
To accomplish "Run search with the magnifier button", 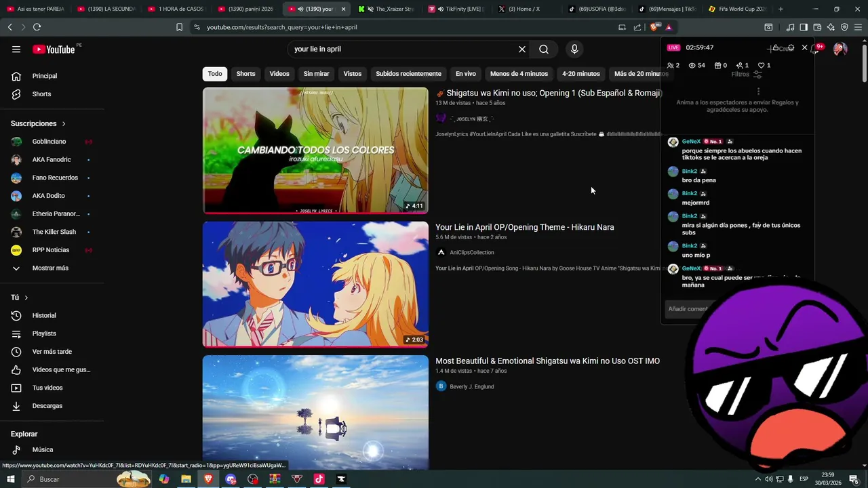I will pos(544,49).
